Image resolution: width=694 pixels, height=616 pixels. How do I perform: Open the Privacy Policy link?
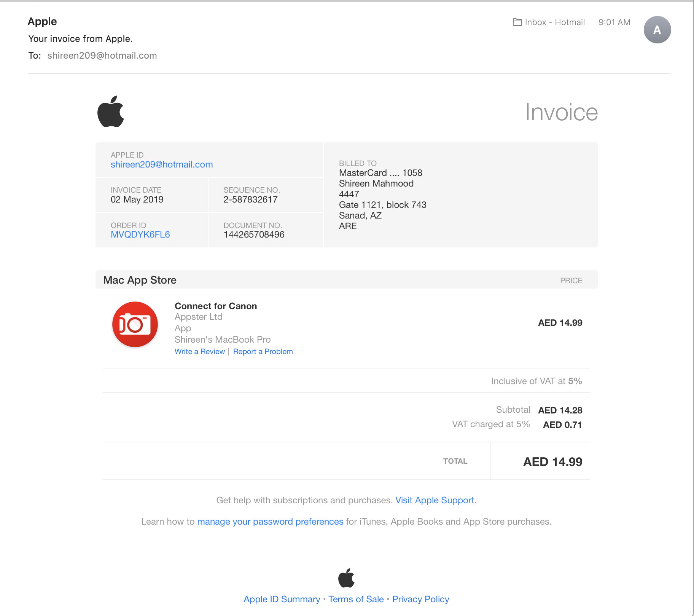pyautogui.click(x=421, y=599)
